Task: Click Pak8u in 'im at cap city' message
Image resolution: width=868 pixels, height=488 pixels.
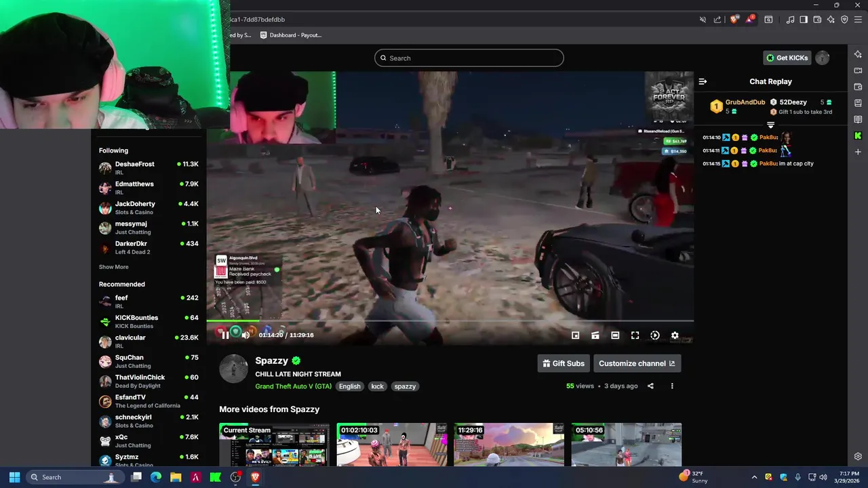Action: coord(768,163)
